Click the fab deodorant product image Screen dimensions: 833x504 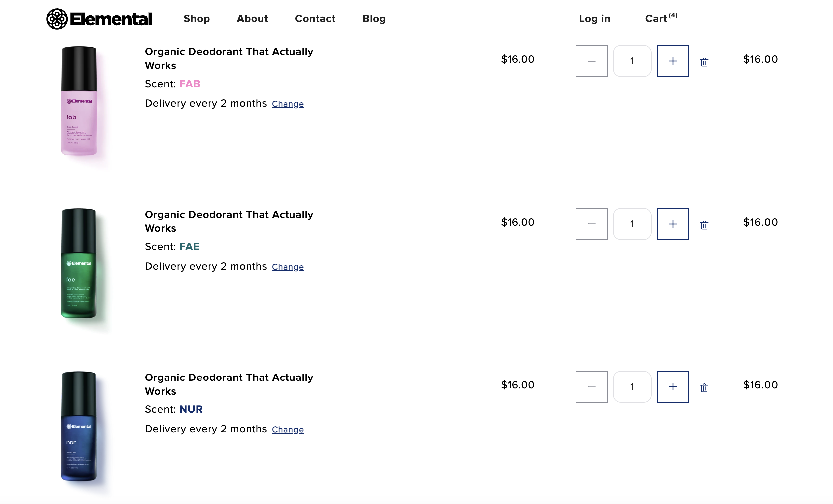point(79,102)
